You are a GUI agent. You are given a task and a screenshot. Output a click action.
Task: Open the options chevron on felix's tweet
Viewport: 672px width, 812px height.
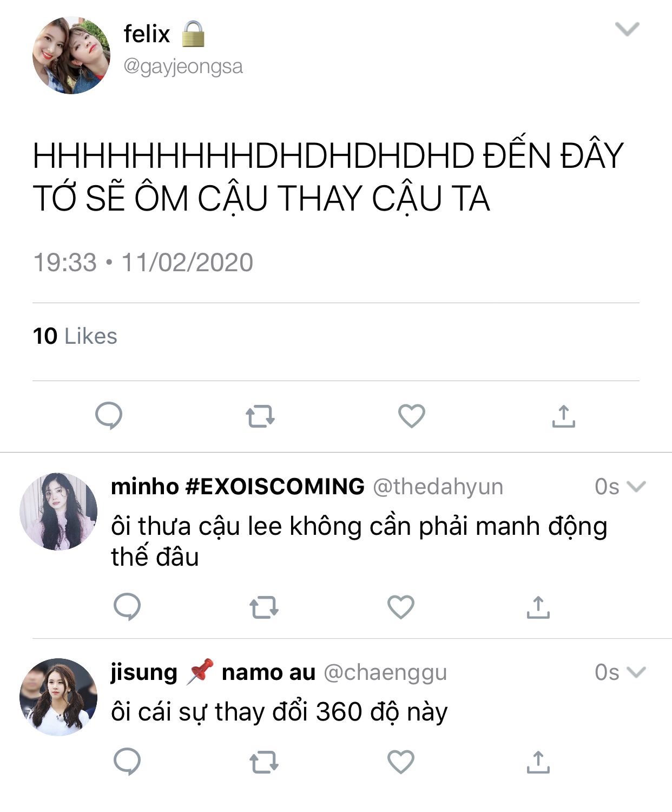(628, 29)
